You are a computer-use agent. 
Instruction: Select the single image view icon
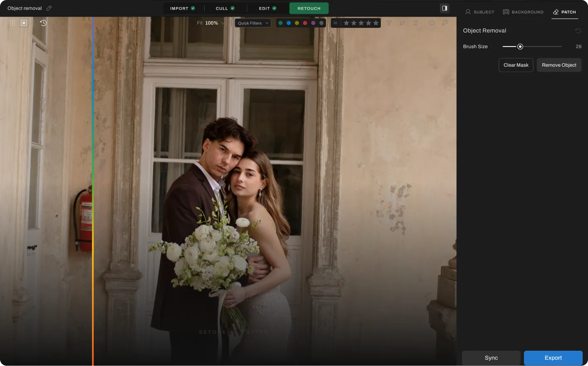coord(24,23)
